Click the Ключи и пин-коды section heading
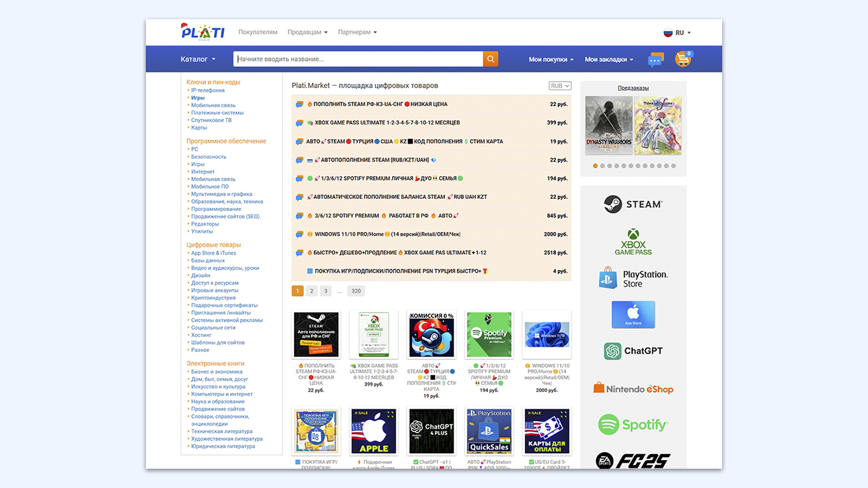868x488 pixels. click(214, 82)
